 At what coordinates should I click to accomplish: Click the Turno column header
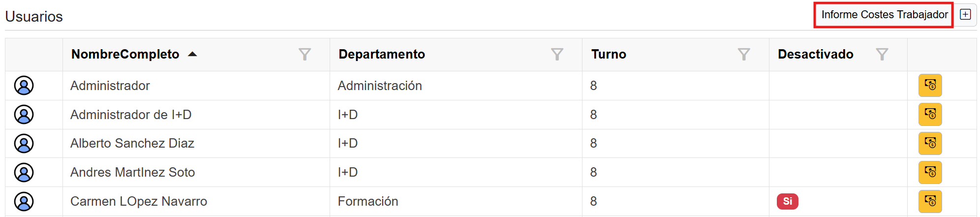[x=609, y=54]
